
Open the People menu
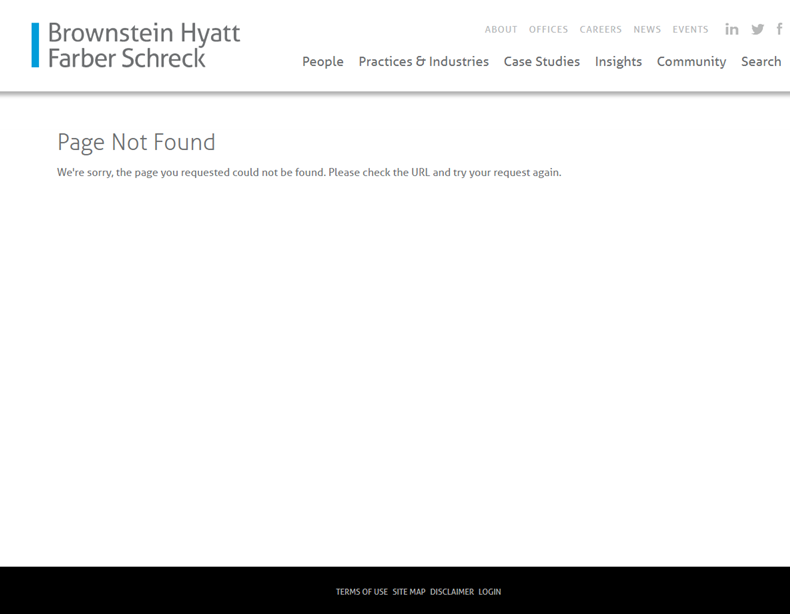pyautogui.click(x=323, y=61)
